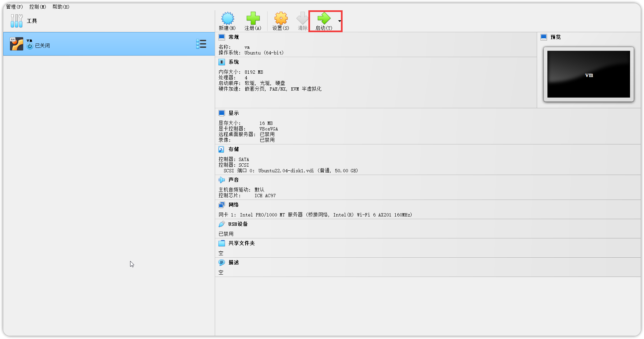Open the 声音 section heading link
The height and width of the screenshot is (339, 644).
234,180
